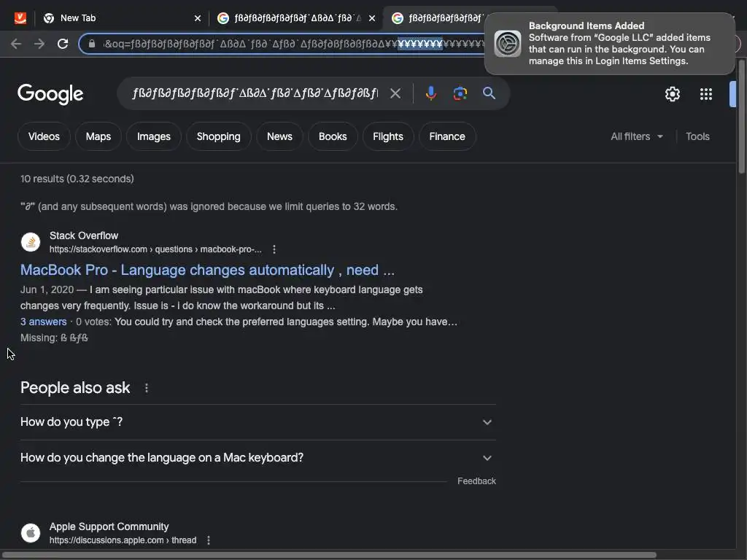Click the Google logo
The height and width of the screenshot is (560, 747).
[50, 94]
